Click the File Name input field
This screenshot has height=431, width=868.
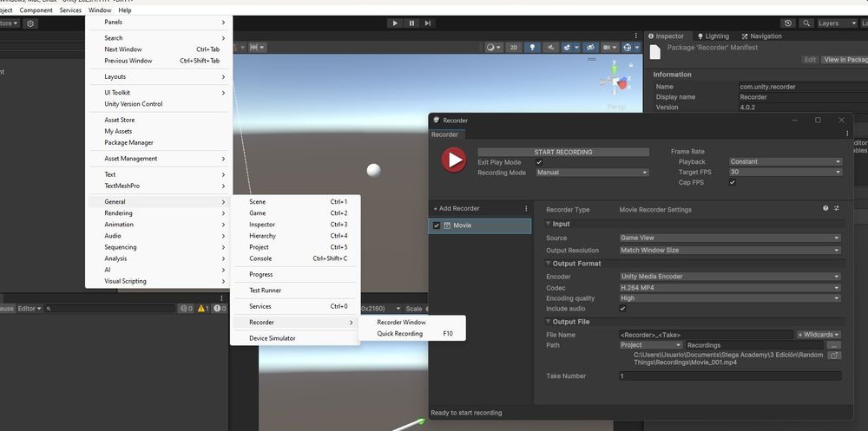[707, 335]
